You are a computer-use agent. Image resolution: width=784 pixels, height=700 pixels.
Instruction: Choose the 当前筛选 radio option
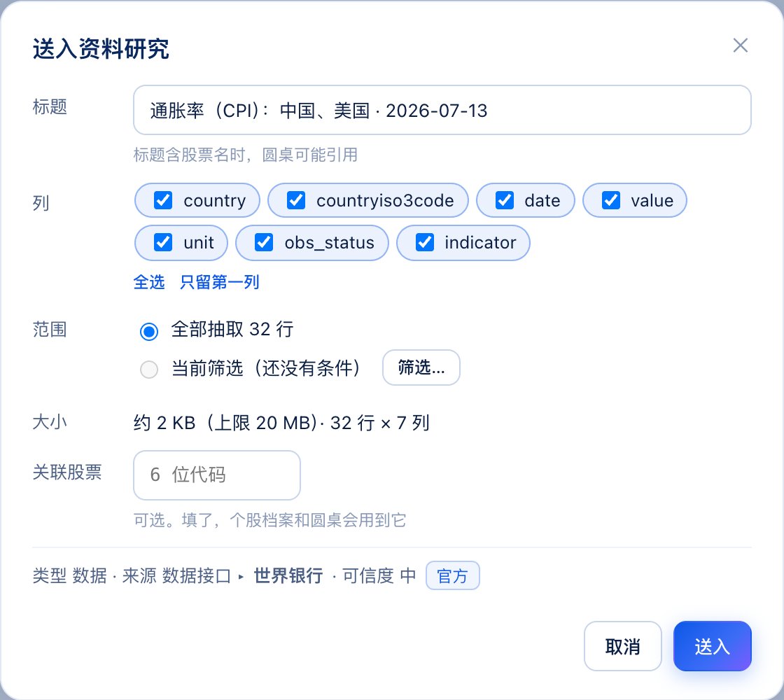(x=149, y=370)
